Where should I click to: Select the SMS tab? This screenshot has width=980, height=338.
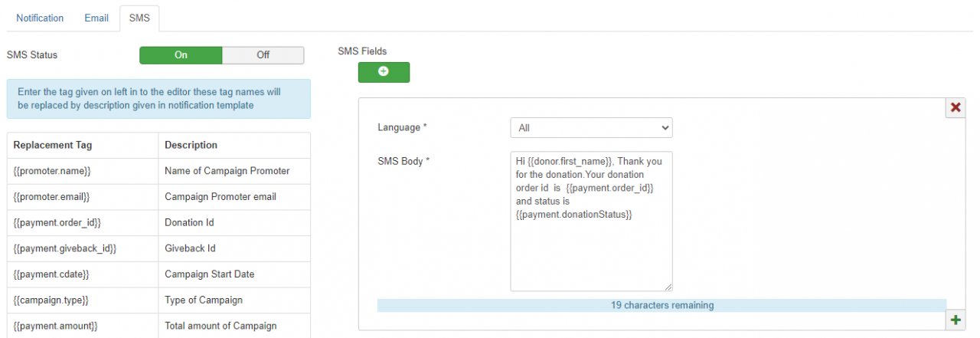click(x=139, y=18)
